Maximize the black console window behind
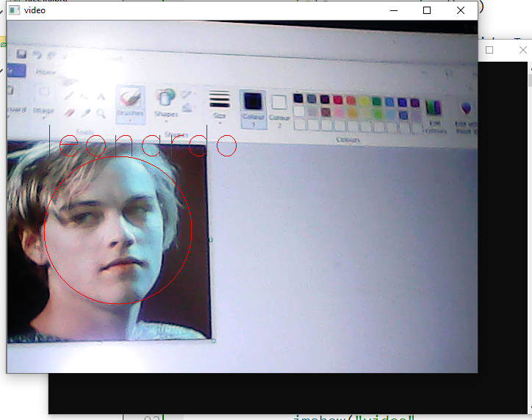The height and width of the screenshot is (420, 532). 489,50
